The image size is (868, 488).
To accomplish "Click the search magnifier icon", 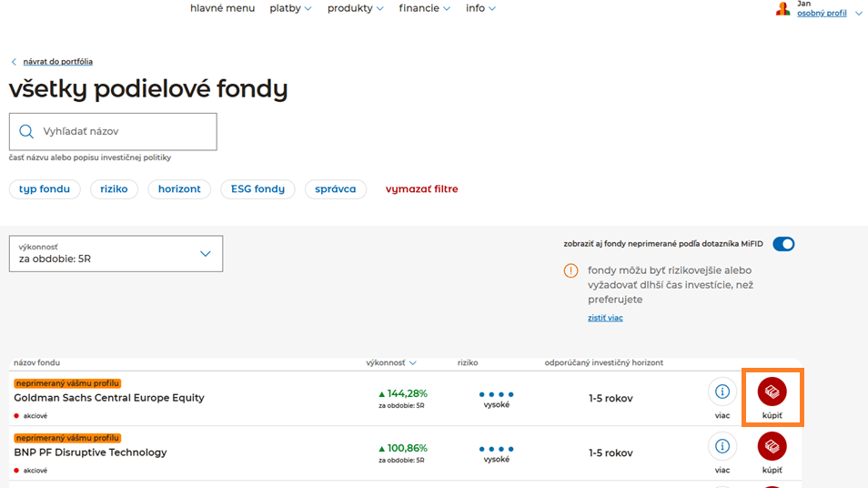I will (26, 131).
